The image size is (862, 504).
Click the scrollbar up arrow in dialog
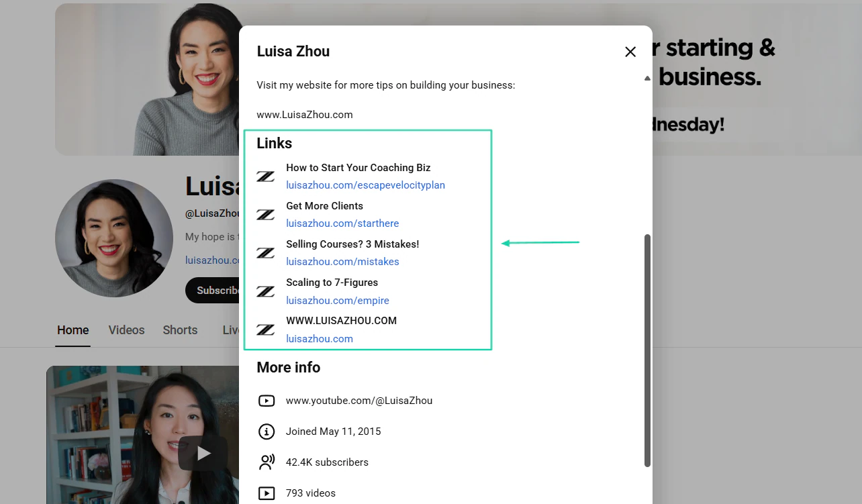pyautogui.click(x=647, y=79)
